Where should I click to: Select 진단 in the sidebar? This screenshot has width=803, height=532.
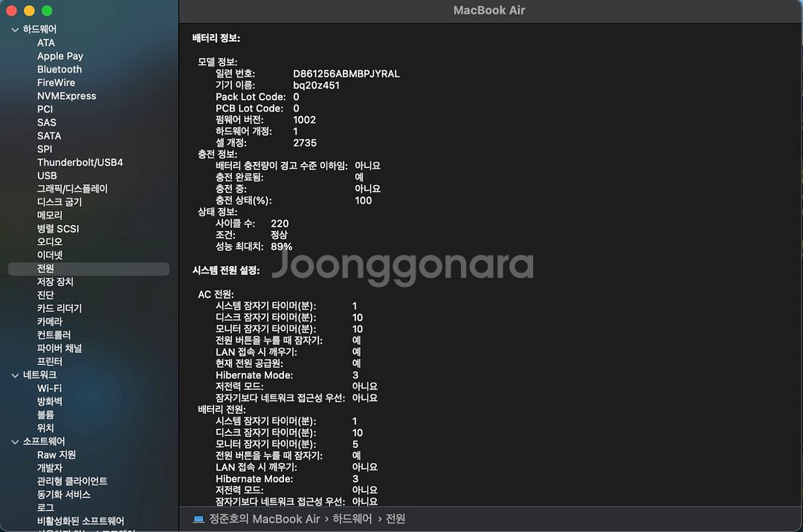[x=45, y=295]
